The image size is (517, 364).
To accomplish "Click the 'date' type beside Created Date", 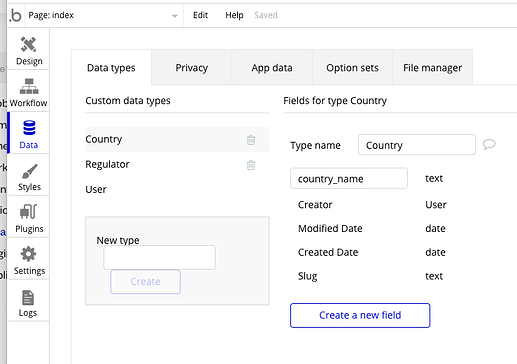I will pos(435,252).
